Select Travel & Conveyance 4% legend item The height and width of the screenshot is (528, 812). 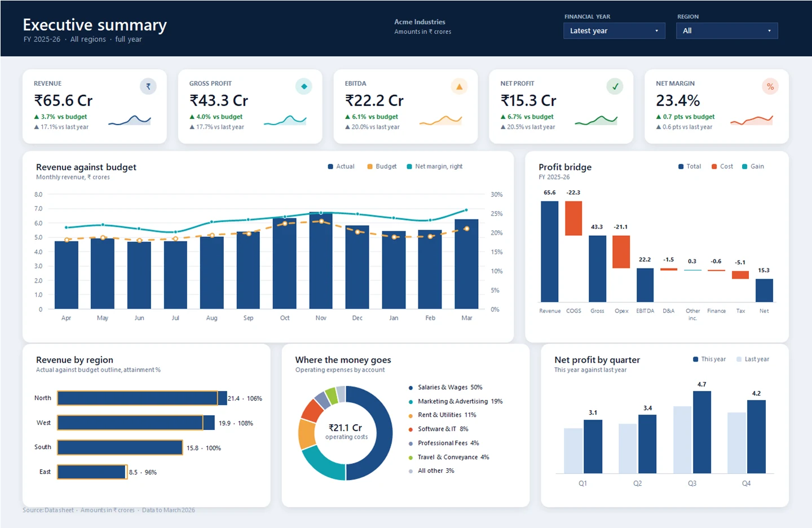coord(449,457)
